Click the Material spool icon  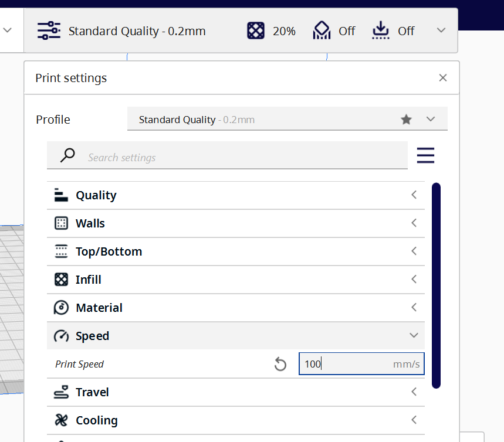61,308
